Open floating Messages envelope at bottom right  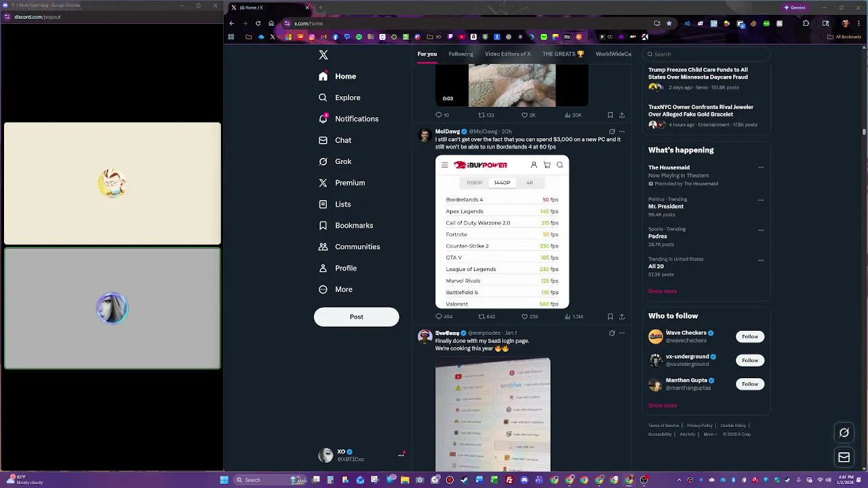(x=844, y=457)
